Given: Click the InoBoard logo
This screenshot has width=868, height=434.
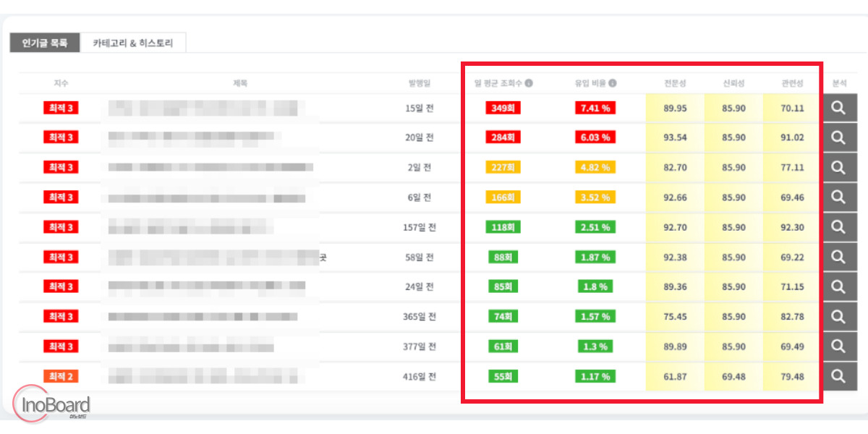Looking at the screenshot, I should click(x=51, y=404).
